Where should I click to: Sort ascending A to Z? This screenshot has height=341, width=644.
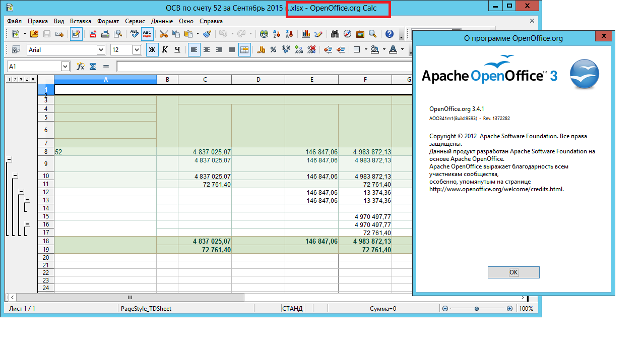pos(277,34)
